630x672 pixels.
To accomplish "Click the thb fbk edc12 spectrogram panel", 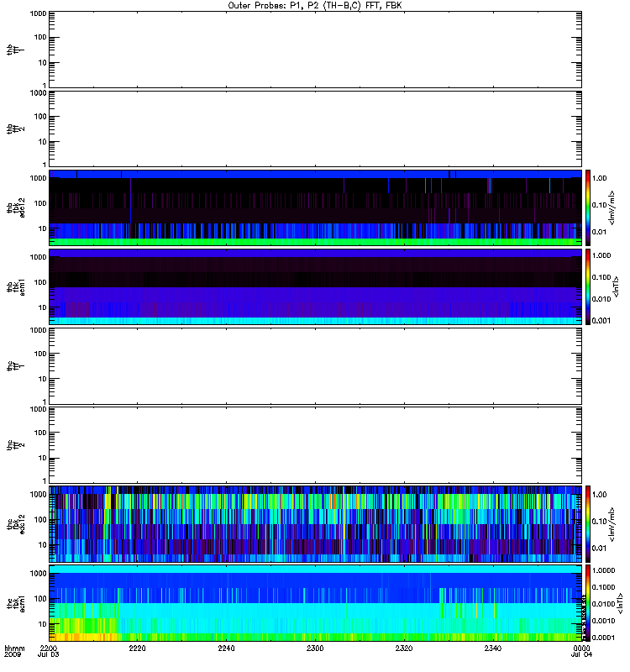I will (x=316, y=207).
